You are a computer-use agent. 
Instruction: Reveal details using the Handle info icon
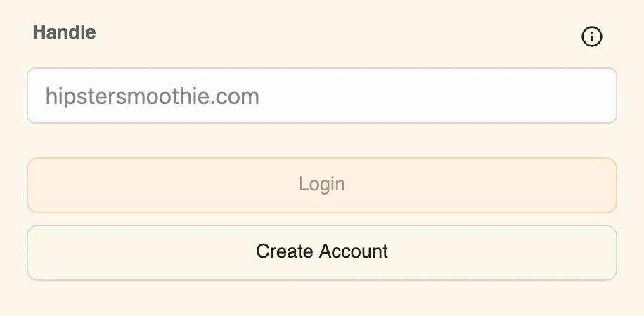click(x=592, y=37)
